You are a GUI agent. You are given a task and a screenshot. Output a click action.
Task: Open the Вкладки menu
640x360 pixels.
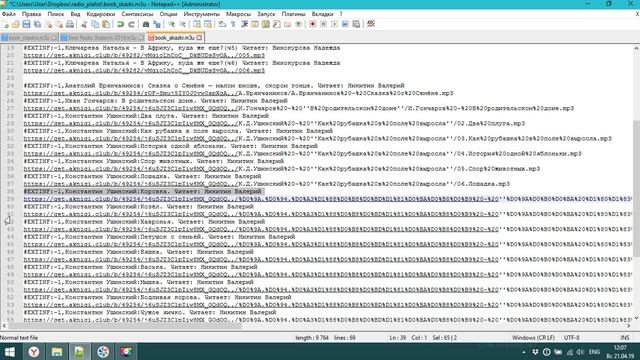pos(322,14)
